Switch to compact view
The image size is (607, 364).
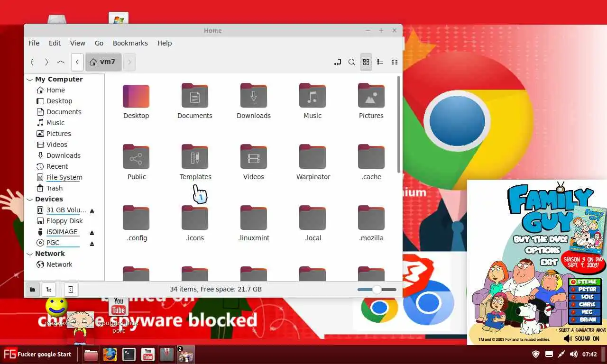pos(395,62)
